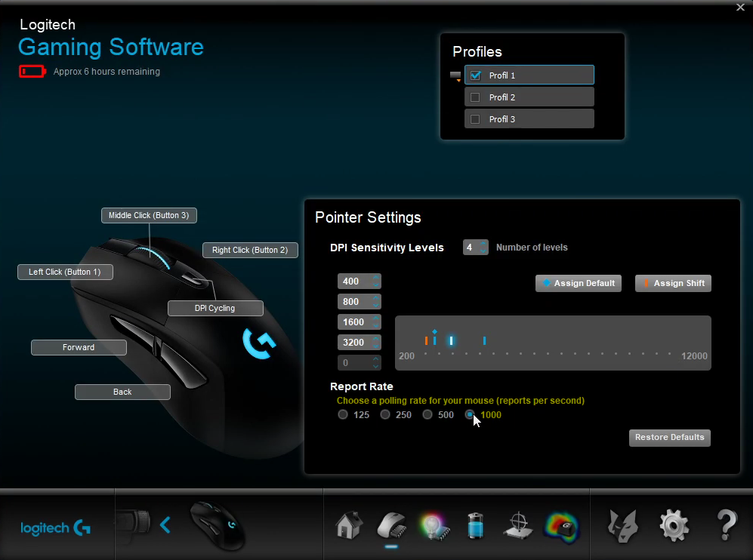The image size is (753, 560).
Task: Open the Arx Control wolf icon
Action: coord(623,526)
